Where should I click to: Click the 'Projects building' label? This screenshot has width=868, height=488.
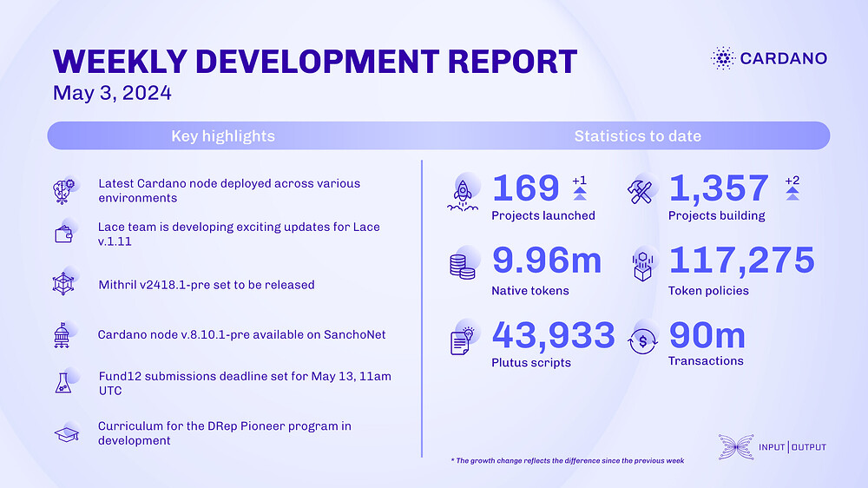tap(716, 215)
